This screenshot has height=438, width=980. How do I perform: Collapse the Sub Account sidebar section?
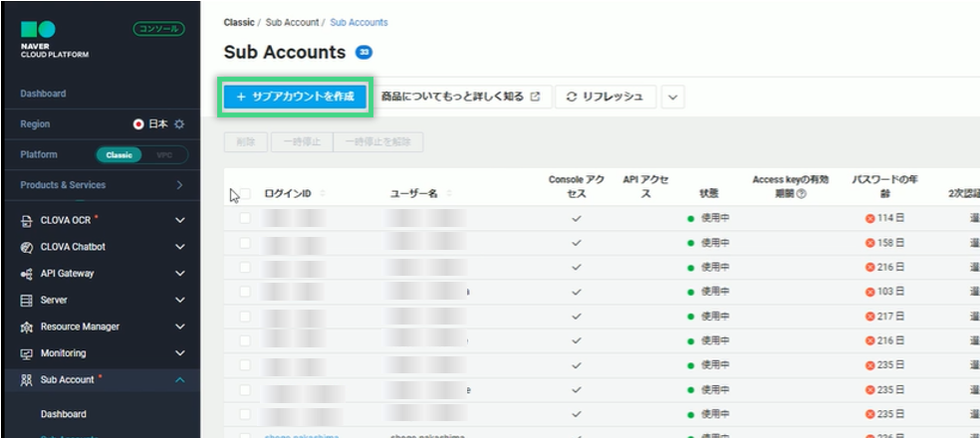(179, 379)
